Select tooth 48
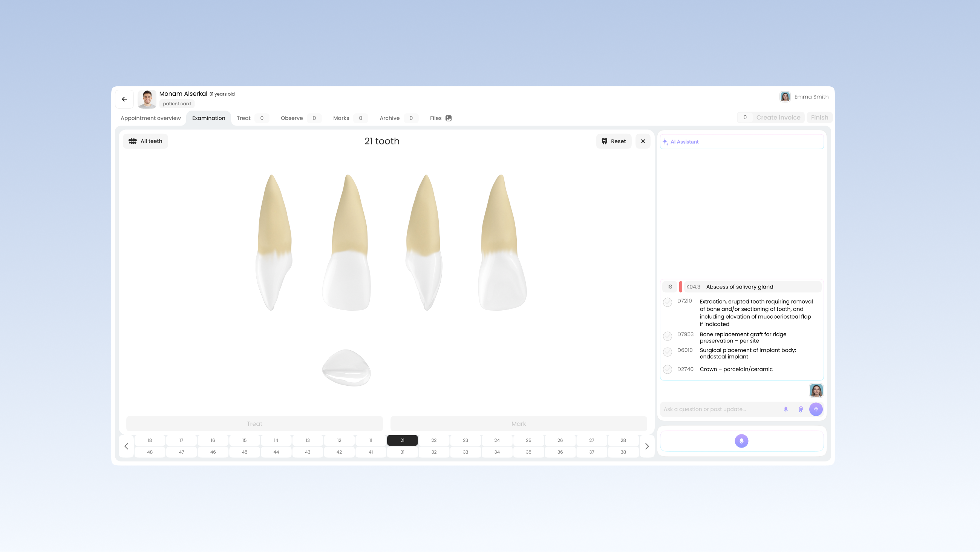The height and width of the screenshot is (552, 980). [150, 452]
